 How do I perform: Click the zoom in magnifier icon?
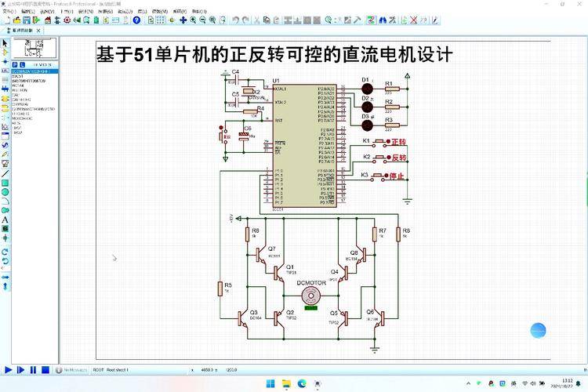pyautogui.click(x=193, y=20)
